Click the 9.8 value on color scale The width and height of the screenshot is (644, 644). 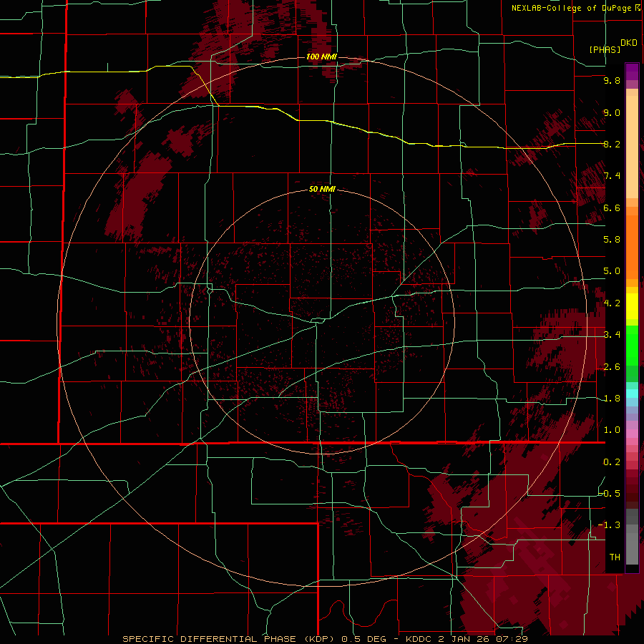pyautogui.click(x=612, y=80)
